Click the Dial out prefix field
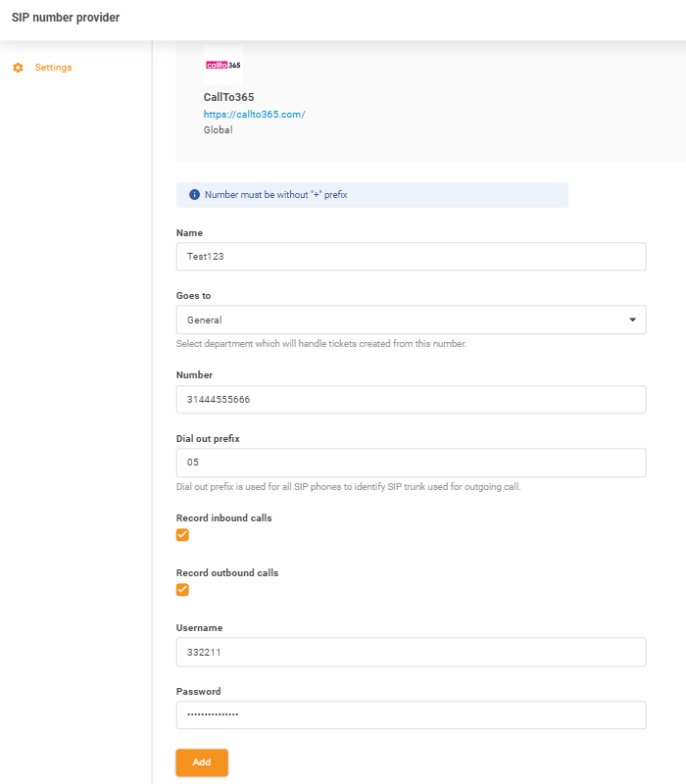This screenshot has width=686, height=784. click(410, 463)
